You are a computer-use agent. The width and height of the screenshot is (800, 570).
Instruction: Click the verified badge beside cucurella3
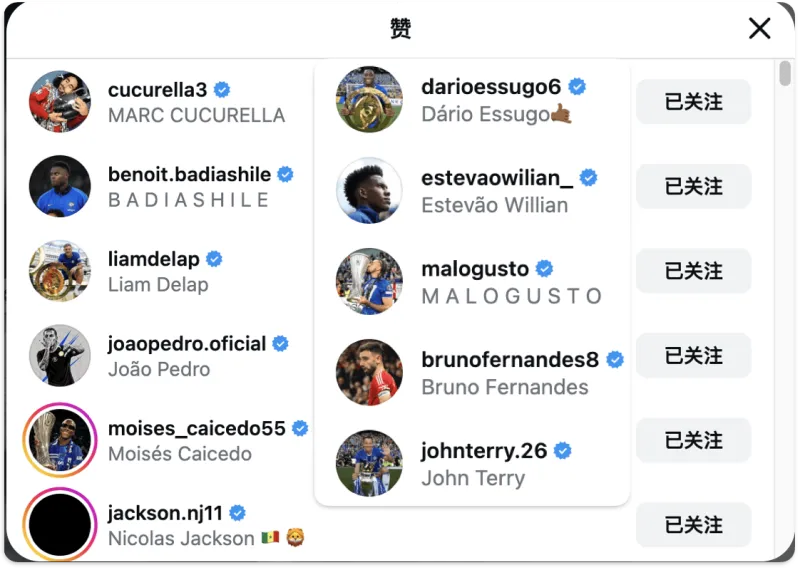click(223, 89)
